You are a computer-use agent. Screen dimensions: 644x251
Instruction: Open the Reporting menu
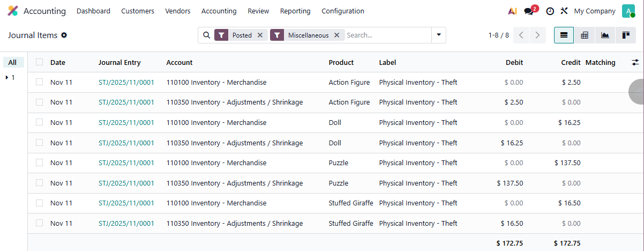(x=295, y=11)
